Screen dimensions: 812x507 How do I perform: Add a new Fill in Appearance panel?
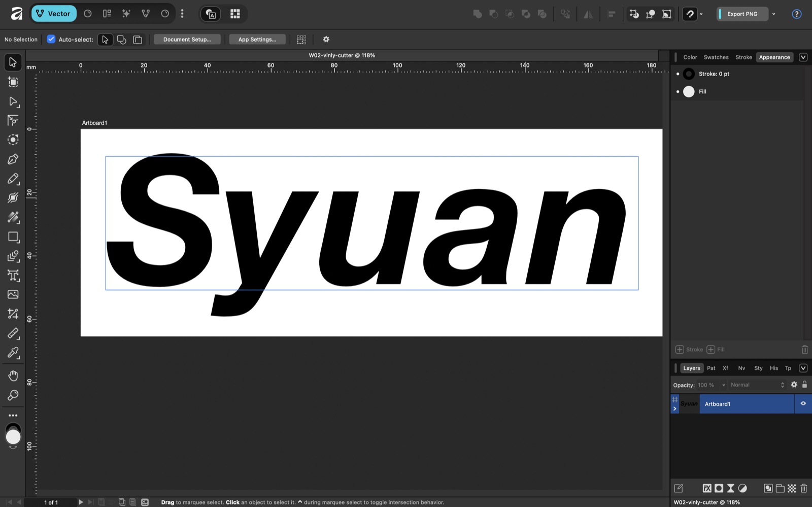716,349
